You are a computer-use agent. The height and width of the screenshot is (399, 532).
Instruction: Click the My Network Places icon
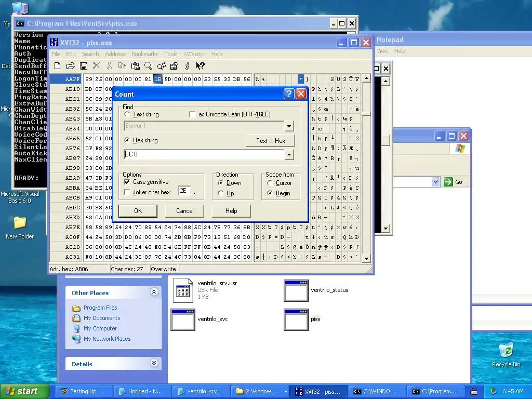coord(76,339)
